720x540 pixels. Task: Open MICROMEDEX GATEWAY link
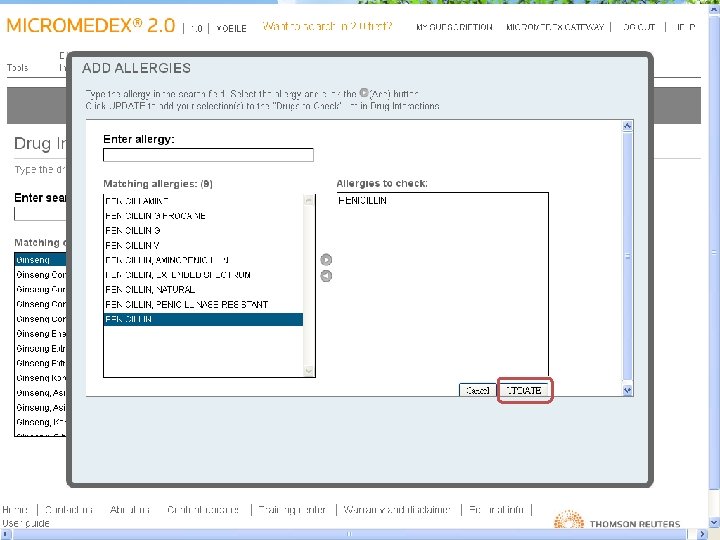(555, 27)
